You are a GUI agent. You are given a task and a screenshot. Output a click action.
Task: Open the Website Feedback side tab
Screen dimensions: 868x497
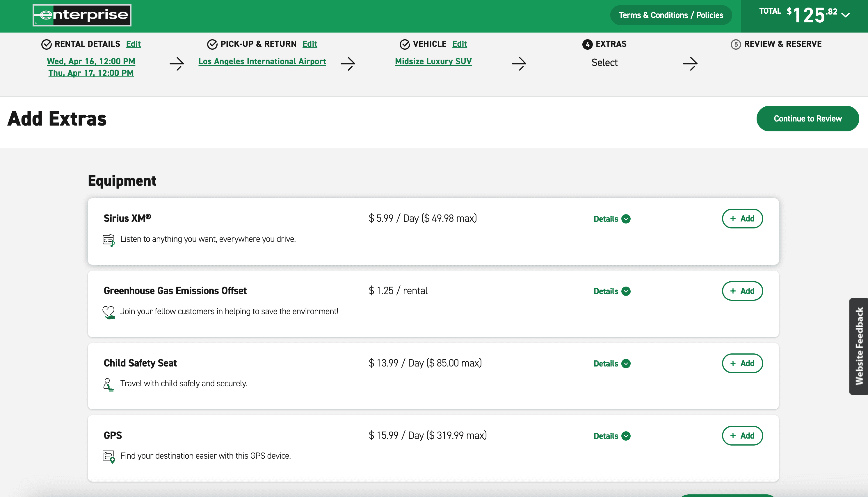(859, 346)
